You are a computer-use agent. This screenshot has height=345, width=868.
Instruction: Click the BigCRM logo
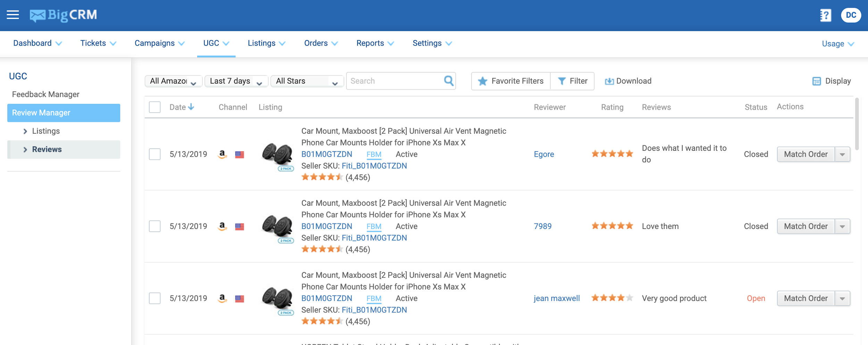63,15
